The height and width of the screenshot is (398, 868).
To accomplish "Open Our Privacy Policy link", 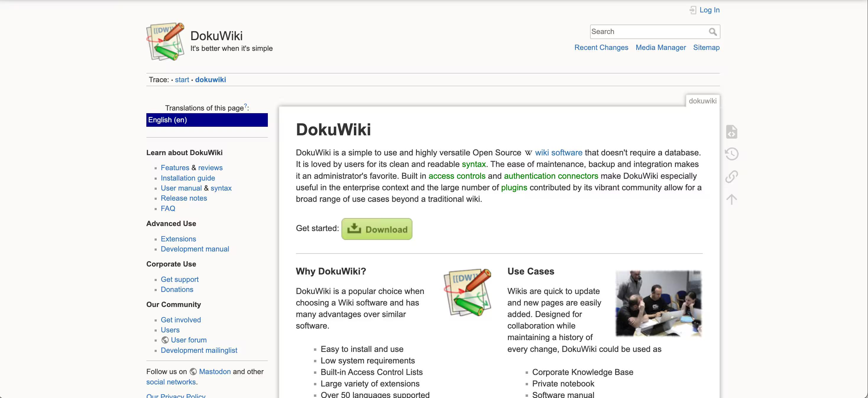I will coord(176,395).
